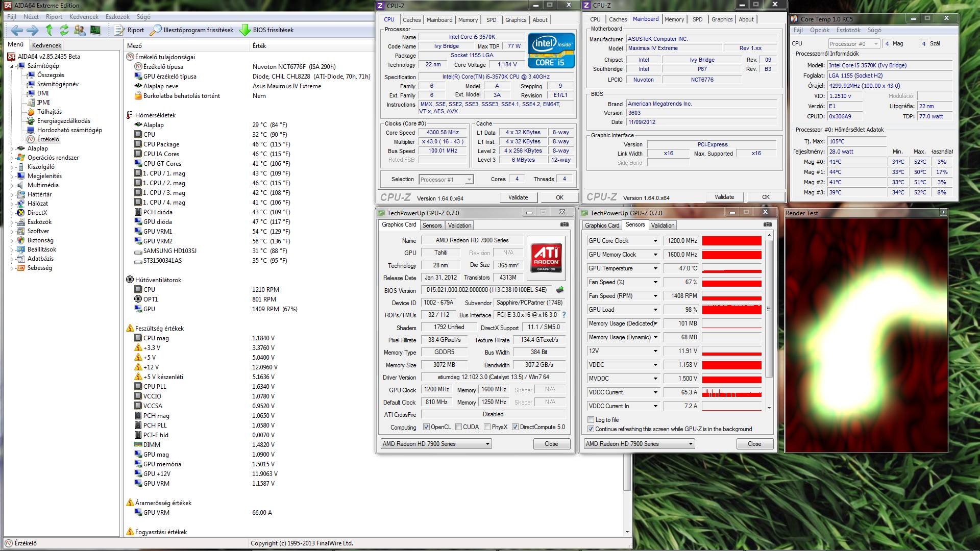980x551 pixels.
Task: Open the Processor #1 selection dropdown in CPU-Z
Action: (x=446, y=180)
